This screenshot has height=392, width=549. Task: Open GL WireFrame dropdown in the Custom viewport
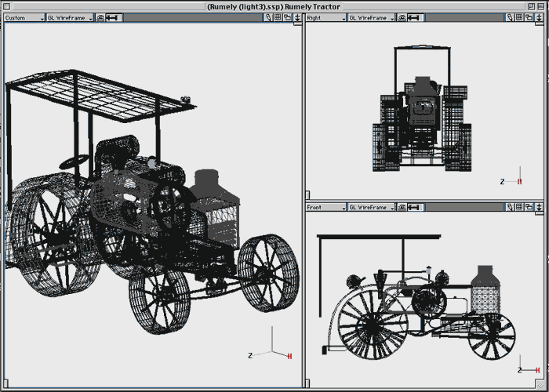tap(69, 17)
